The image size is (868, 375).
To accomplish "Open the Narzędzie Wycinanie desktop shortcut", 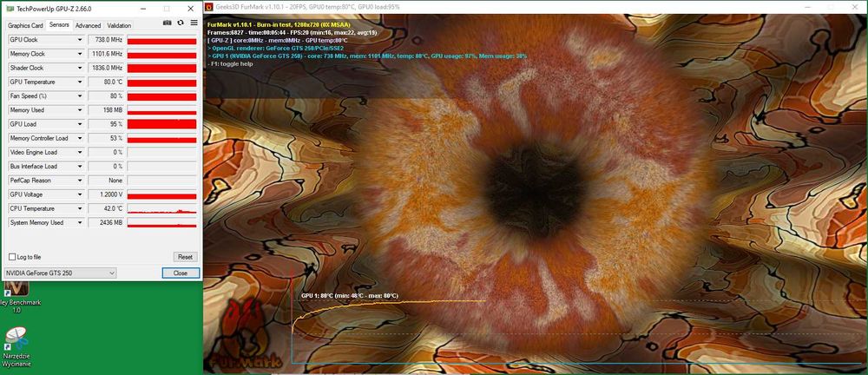I will click(16, 346).
